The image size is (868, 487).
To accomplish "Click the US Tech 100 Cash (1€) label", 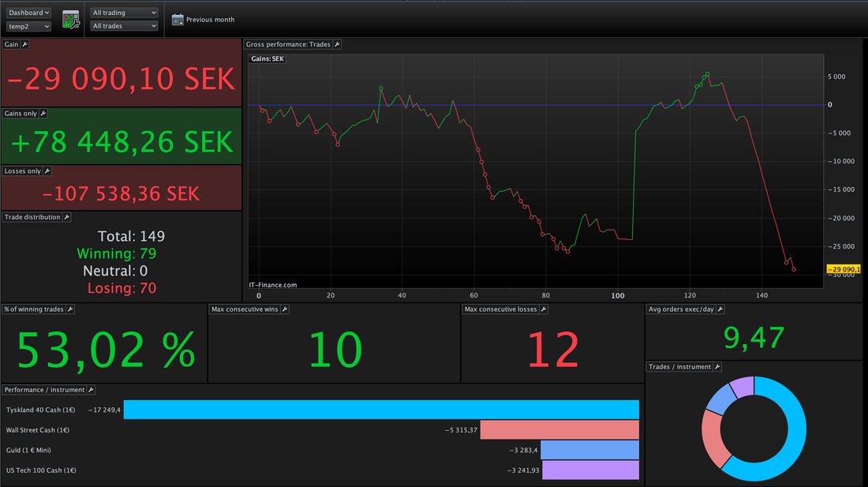I will pyautogui.click(x=41, y=470).
